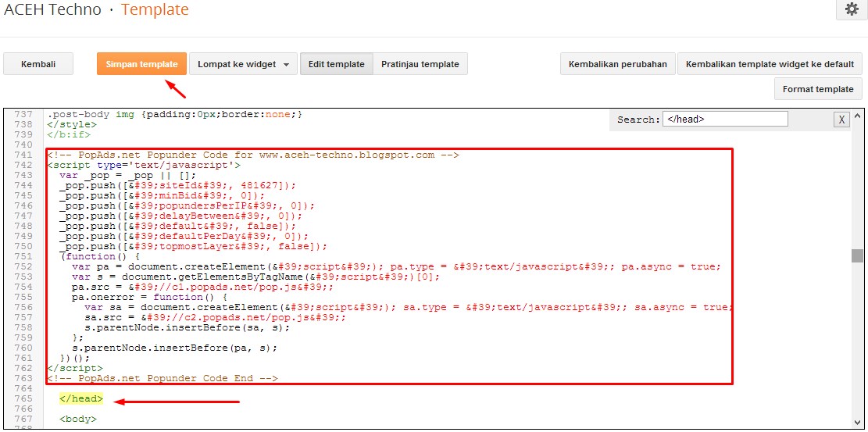Click the vertical scrollbar thumb

click(858, 256)
